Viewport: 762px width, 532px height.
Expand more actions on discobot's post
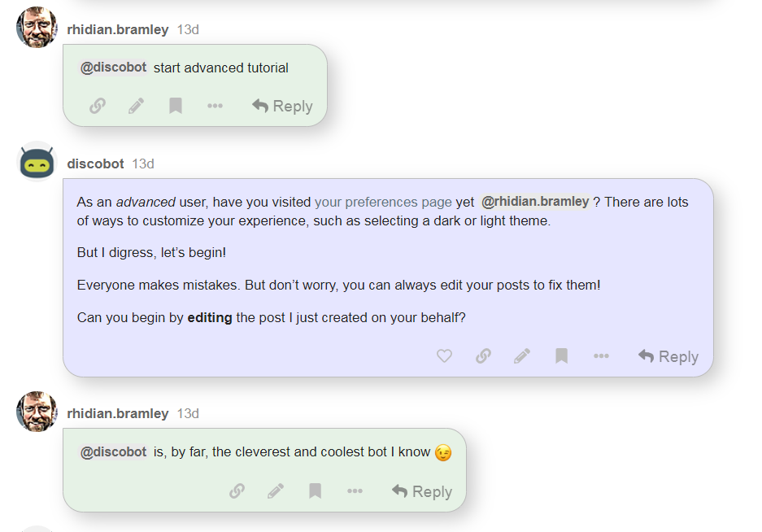[x=601, y=356]
